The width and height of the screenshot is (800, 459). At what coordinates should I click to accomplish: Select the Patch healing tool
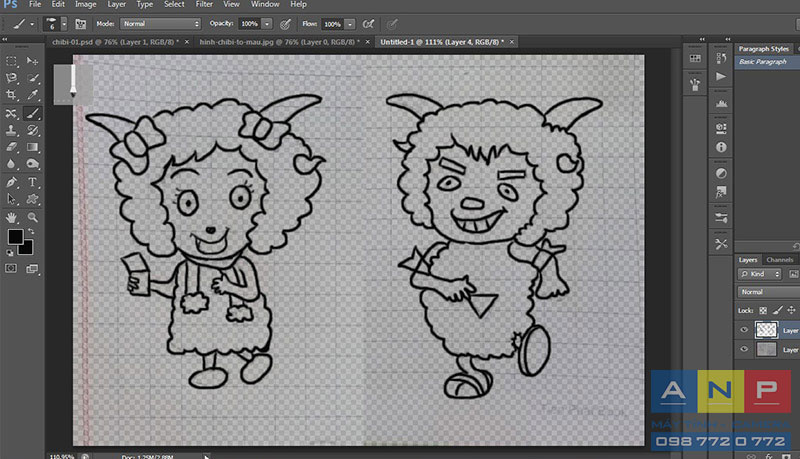tap(11, 113)
